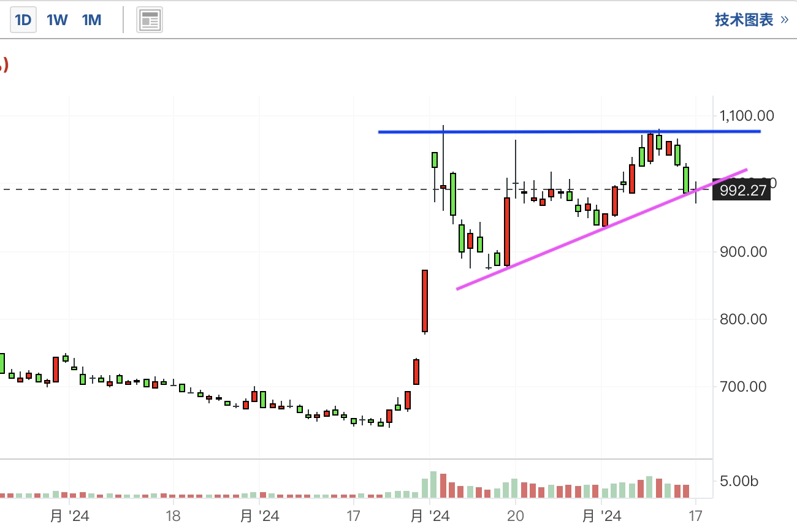Switch to the 1M monthly timeframe

91,20
